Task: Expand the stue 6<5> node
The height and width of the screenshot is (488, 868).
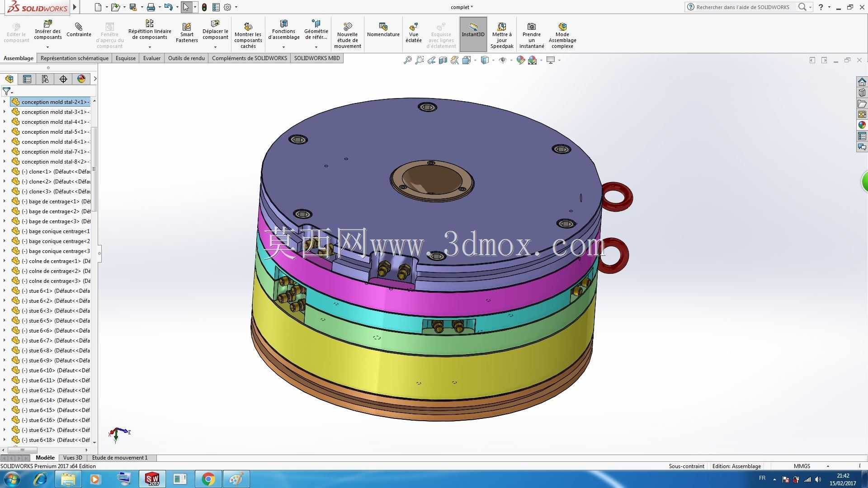Action: pos(5,320)
